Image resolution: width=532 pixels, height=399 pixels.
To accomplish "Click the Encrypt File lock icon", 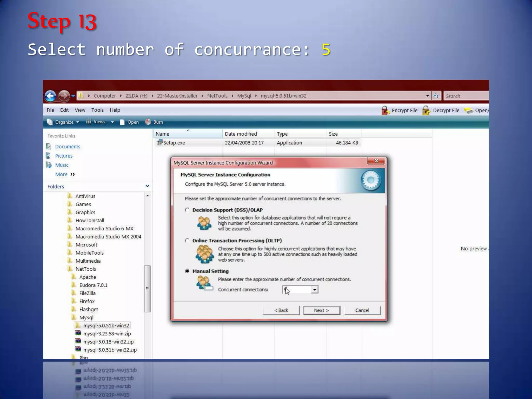I will (x=385, y=110).
